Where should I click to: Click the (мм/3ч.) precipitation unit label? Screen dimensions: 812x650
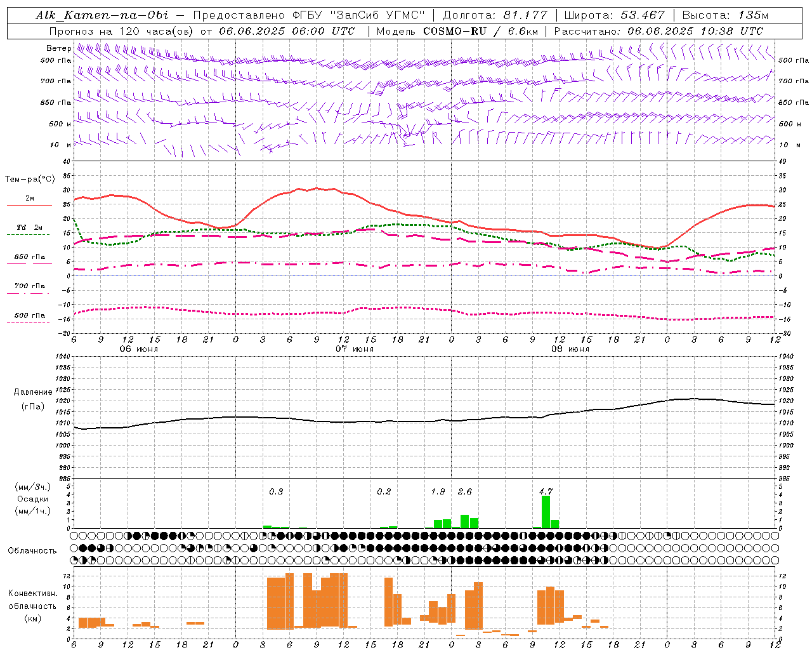(x=33, y=487)
